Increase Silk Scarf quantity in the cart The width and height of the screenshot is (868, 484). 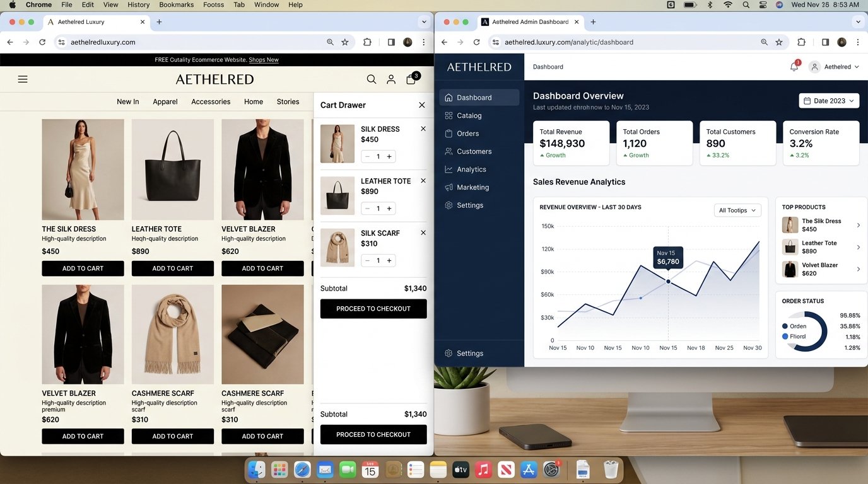389,260
